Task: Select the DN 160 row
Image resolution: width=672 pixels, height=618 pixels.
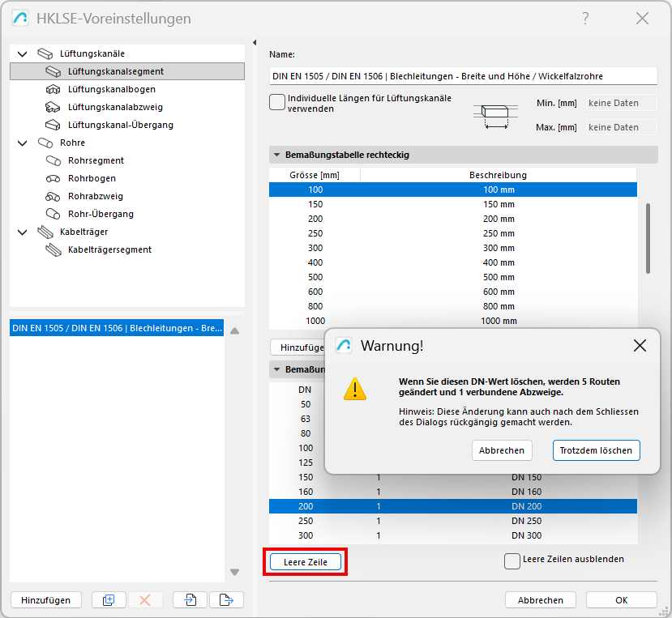Action: (453, 492)
